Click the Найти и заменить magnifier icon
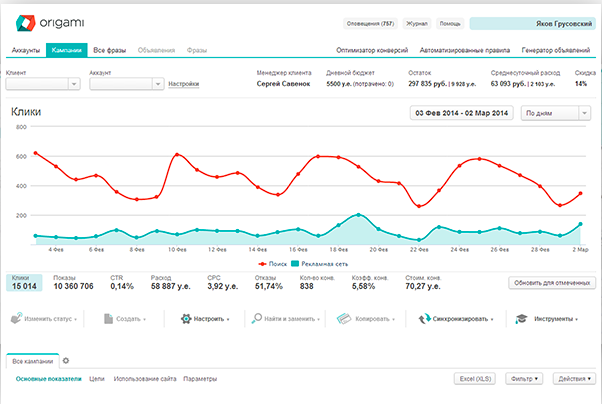The height and width of the screenshot is (404, 602). tap(258, 319)
